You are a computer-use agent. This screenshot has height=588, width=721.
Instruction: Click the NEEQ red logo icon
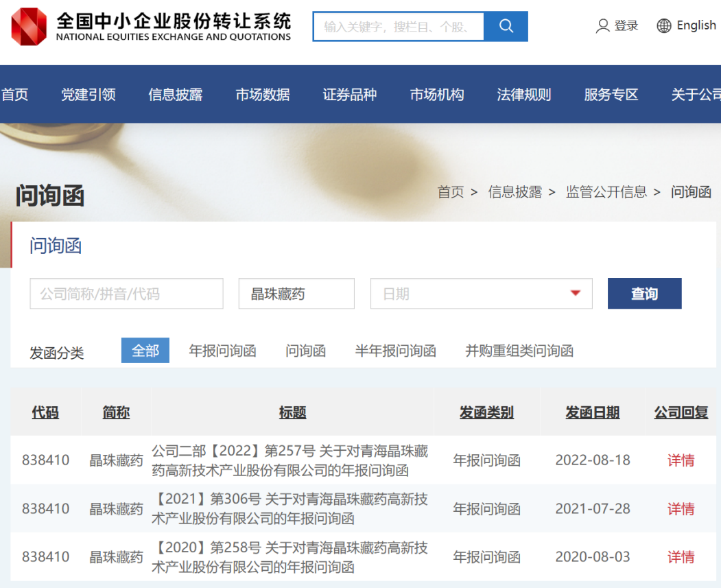29,26
